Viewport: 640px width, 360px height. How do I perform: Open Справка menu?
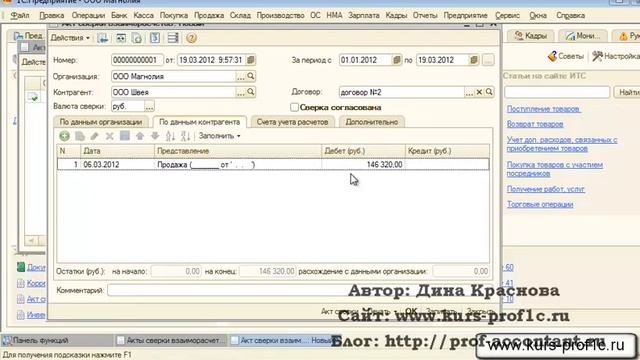click(x=570, y=16)
